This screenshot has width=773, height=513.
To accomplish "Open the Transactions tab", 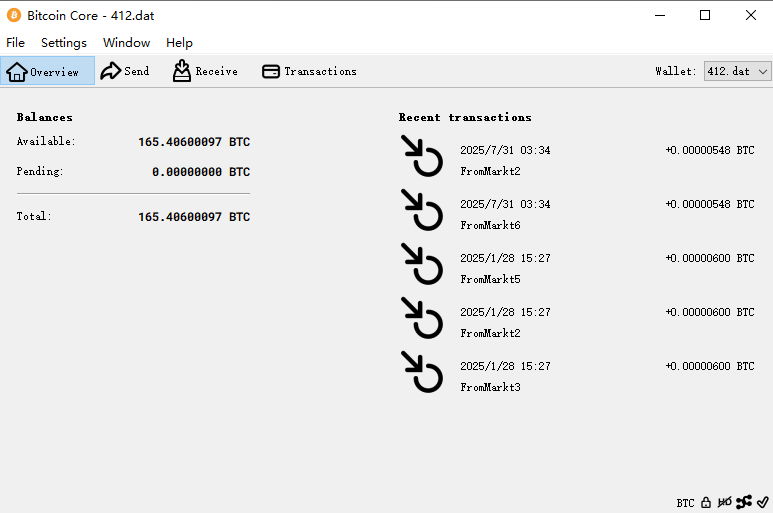I will [x=309, y=71].
